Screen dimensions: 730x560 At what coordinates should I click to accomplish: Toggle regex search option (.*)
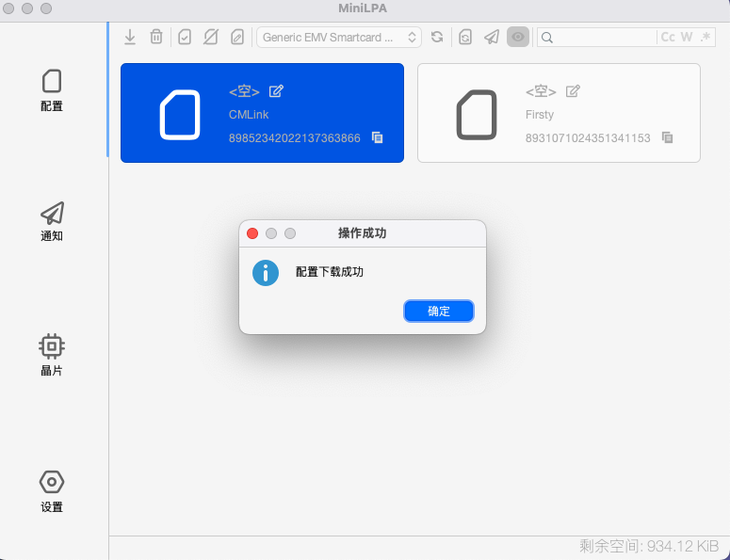click(x=706, y=37)
